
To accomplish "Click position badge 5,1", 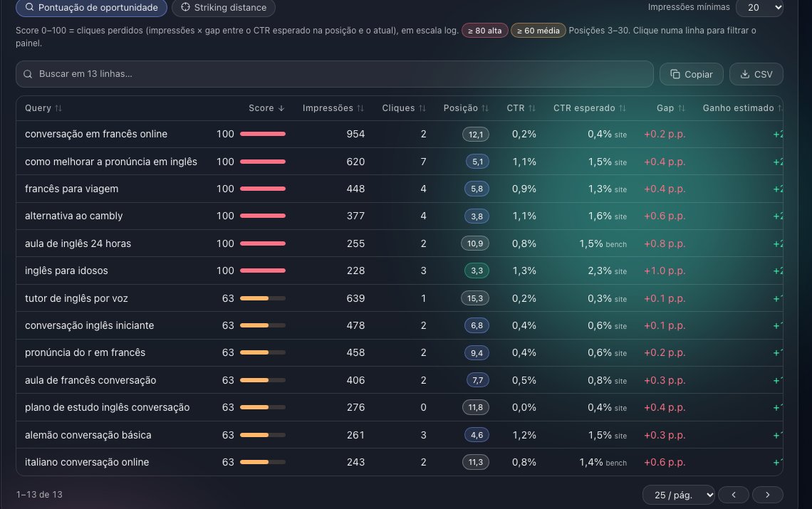I will (477, 162).
